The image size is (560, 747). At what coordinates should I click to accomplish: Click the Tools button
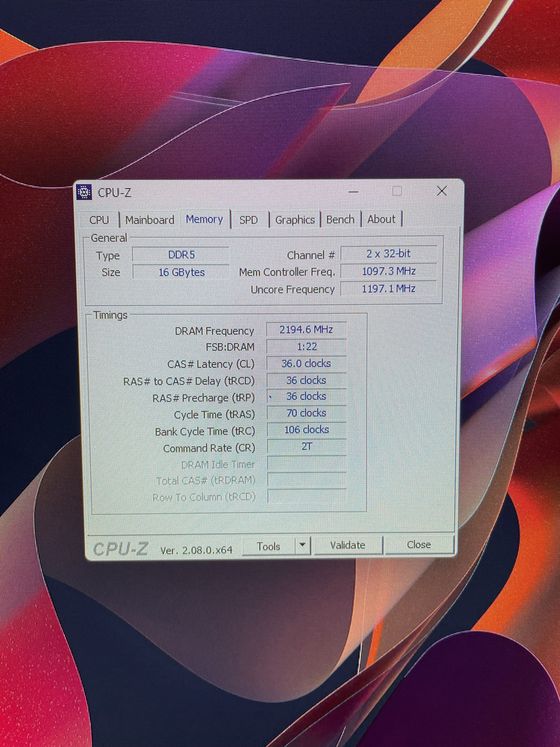268,546
